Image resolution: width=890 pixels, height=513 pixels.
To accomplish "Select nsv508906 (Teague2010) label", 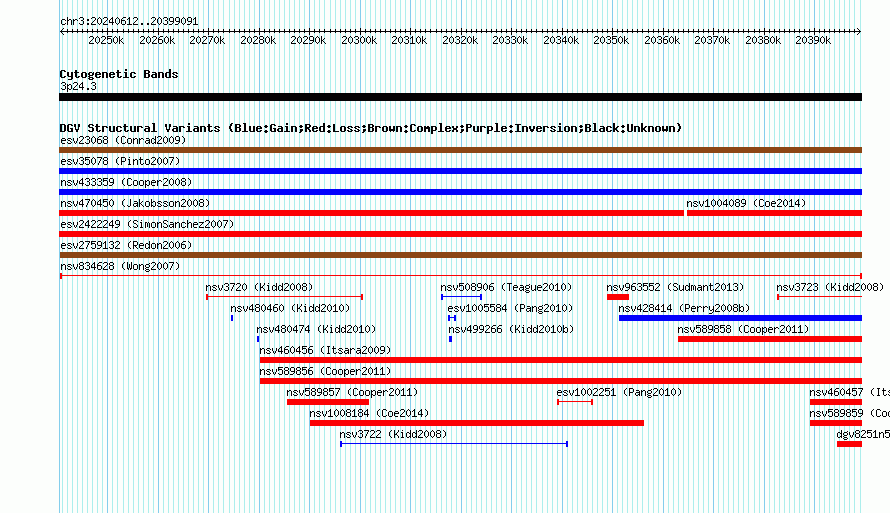I will coord(506,287).
